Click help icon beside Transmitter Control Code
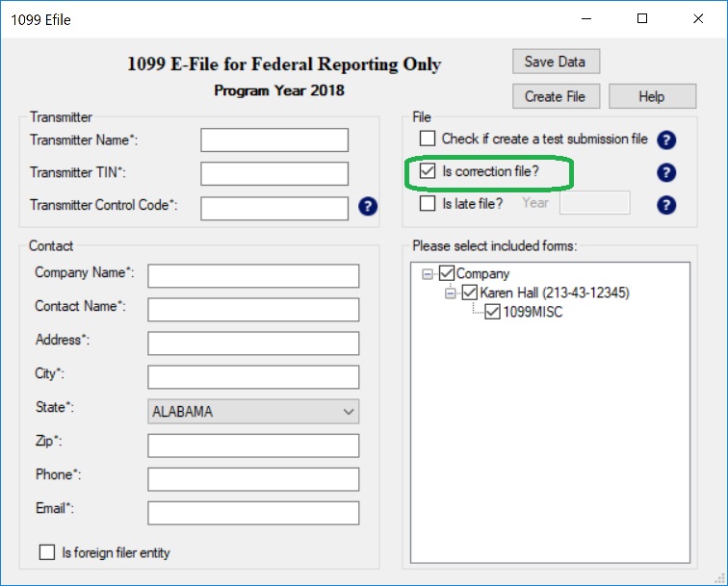Screen dimensions: 728x586 pyautogui.click(x=368, y=207)
